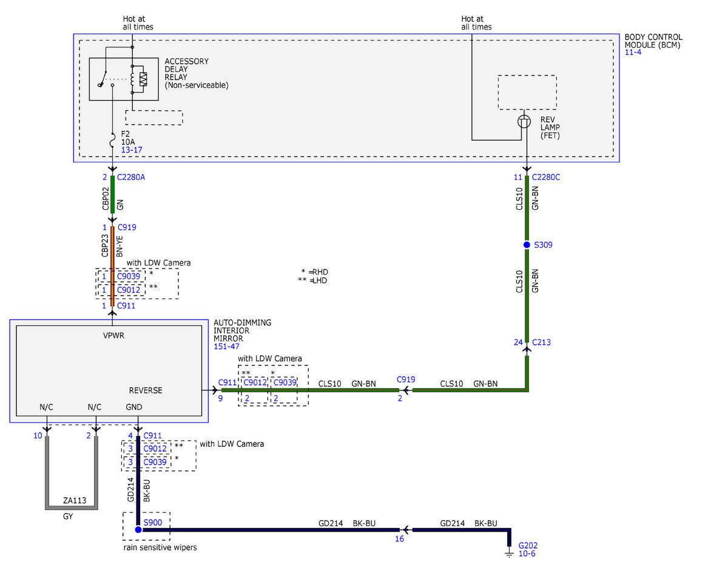Open the BCM page reference 11-4
Viewport: 728px width, 562px height.
click(633, 53)
